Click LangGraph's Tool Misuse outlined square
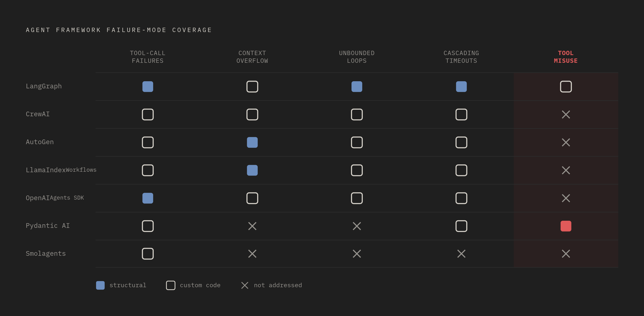This screenshot has width=644, height=316. (566, 87)
